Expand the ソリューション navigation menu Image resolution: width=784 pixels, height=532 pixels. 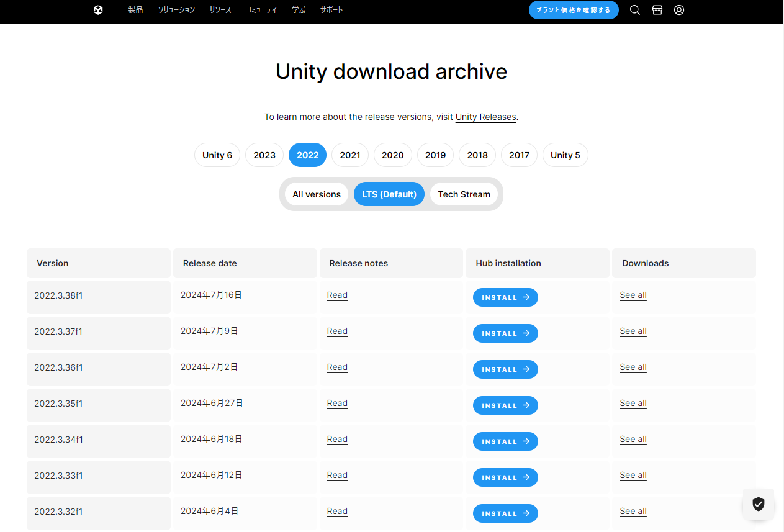point(176,10)
